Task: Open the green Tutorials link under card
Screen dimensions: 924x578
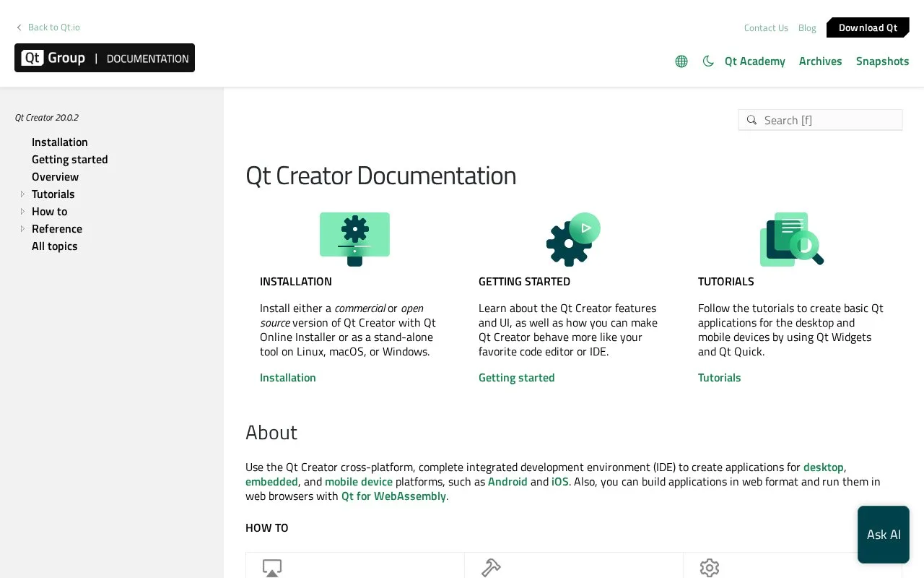Action: point(720,377)
